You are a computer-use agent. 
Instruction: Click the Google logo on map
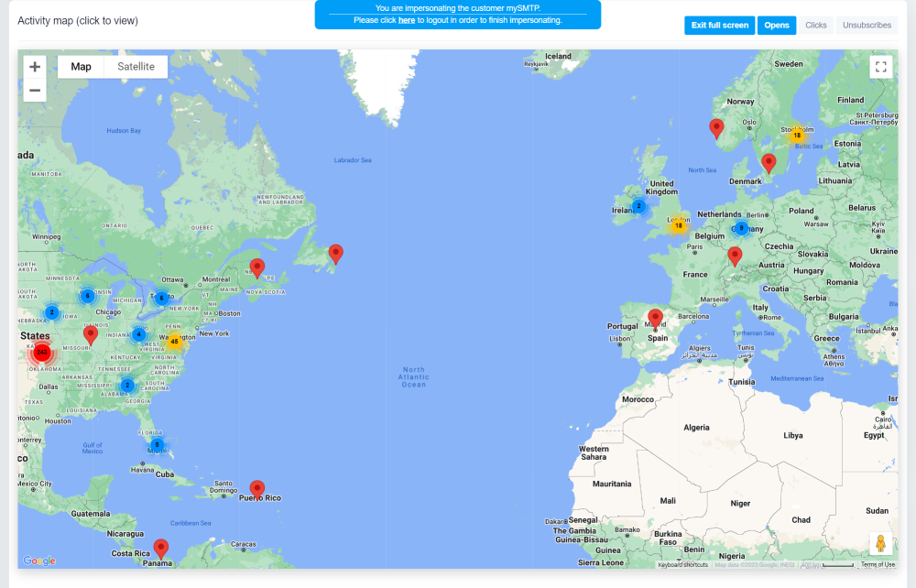pos(39,561)
